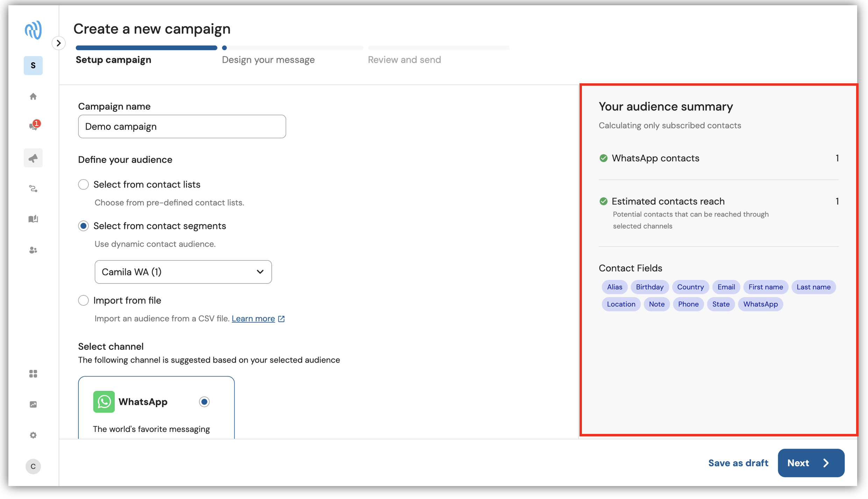Open the apps grid icon

pos(33,374)
